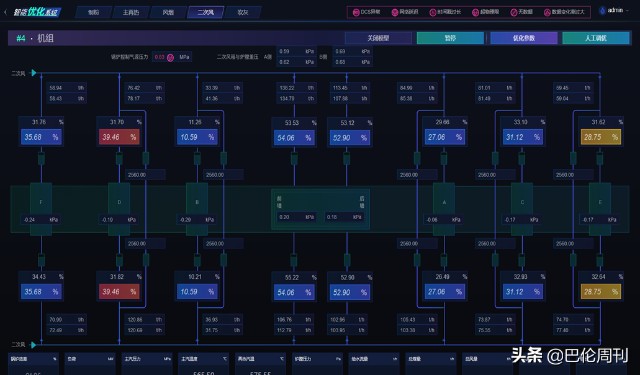
Task: Click damper icon under upper 35.68 % box
Action: (x=41, y=158)
